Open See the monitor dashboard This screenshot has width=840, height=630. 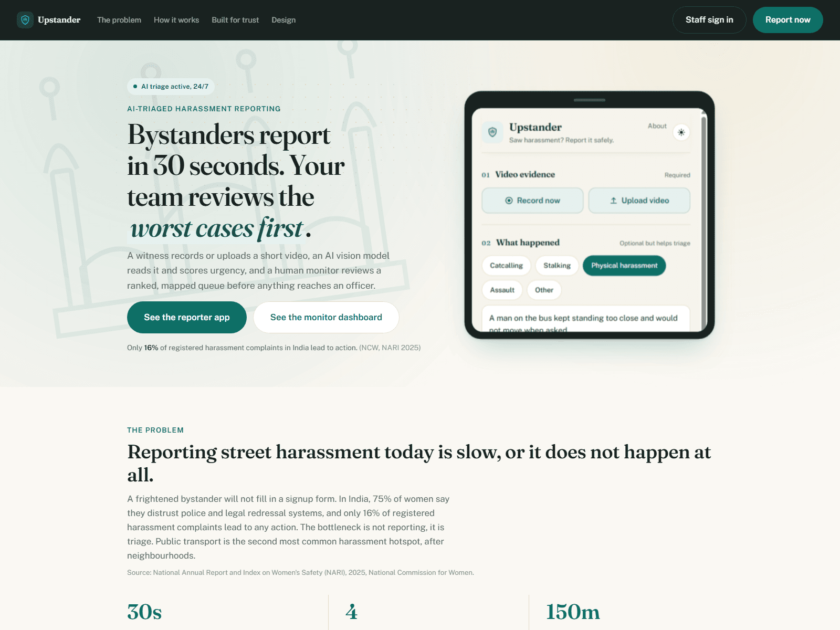(326, 317)
